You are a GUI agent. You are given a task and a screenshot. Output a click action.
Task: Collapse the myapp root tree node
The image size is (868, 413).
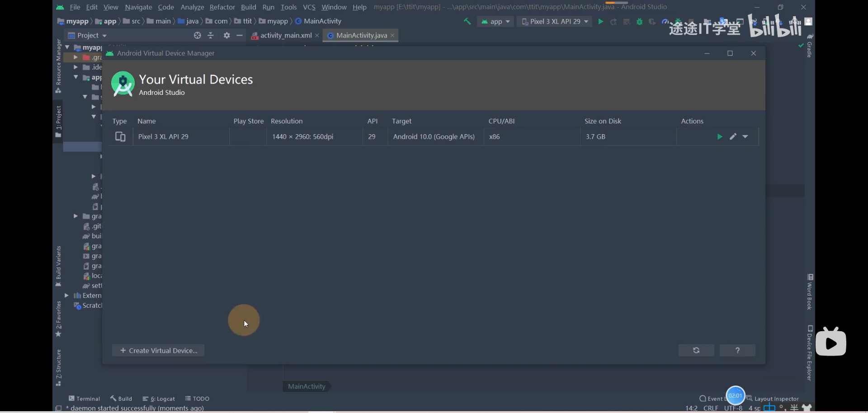tap(67, 47)
